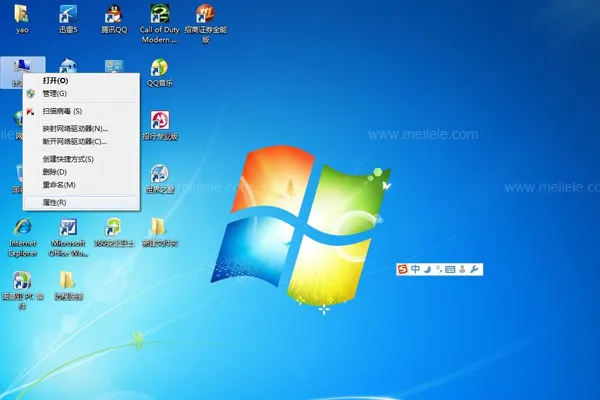The height and width of the screenshot is (400, 600).
Task: Open the 世界之窗 browser shortcut
Action: (x=160, y=179)
